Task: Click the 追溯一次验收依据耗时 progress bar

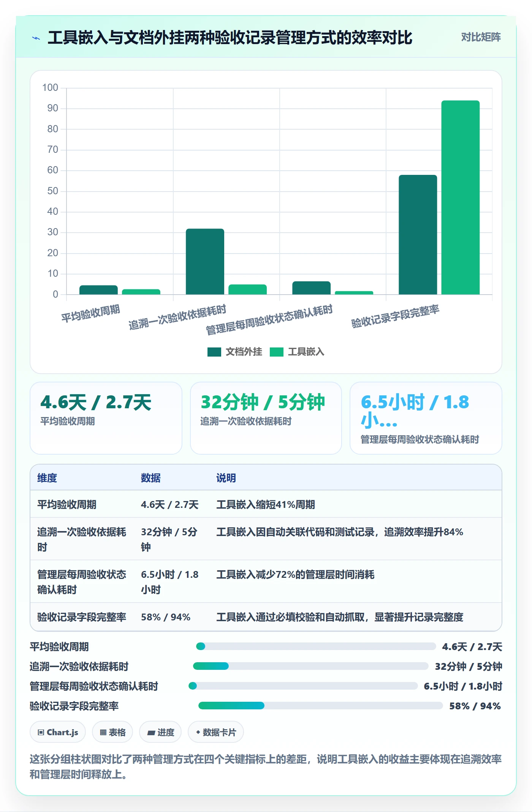Action: (x=310, y=666)
